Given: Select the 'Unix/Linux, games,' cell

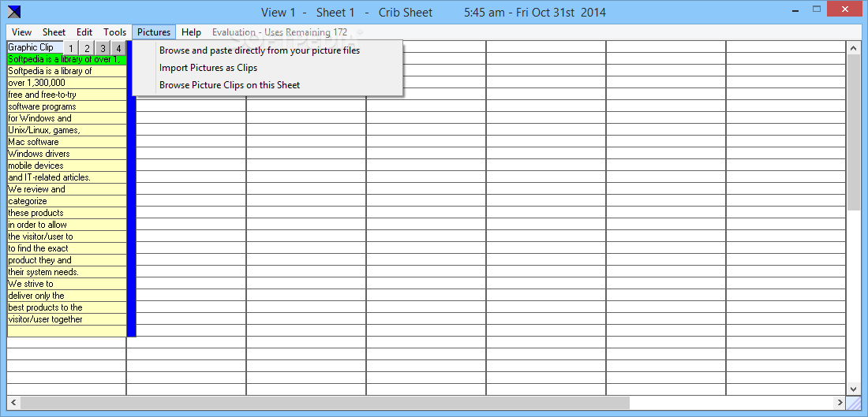Looking at the screenshot, I should coord(67,130).
